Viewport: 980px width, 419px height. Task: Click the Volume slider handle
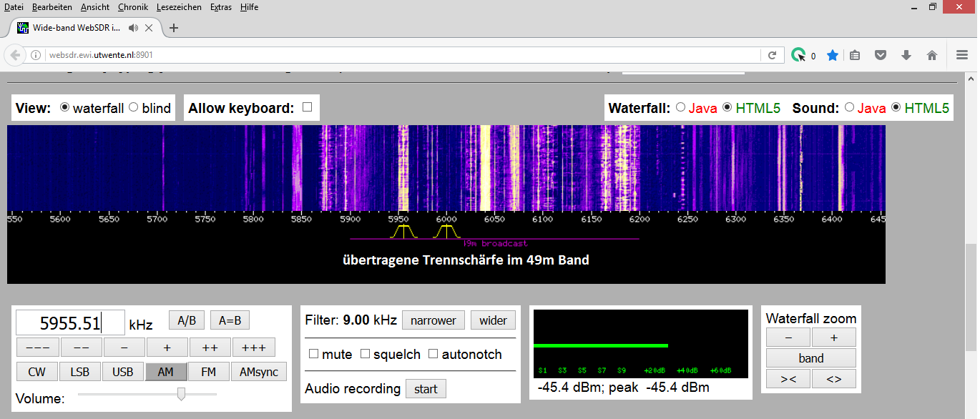tap(182, 394)
